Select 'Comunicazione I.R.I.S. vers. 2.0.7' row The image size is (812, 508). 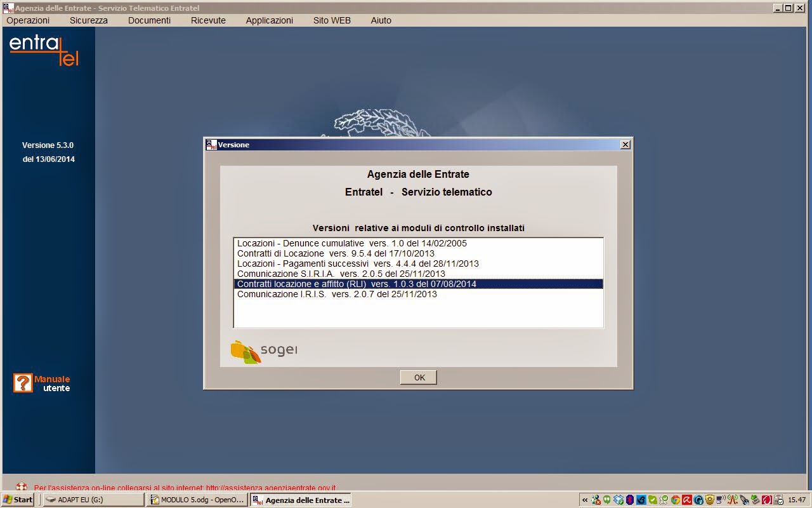click(x=418, y=294)
